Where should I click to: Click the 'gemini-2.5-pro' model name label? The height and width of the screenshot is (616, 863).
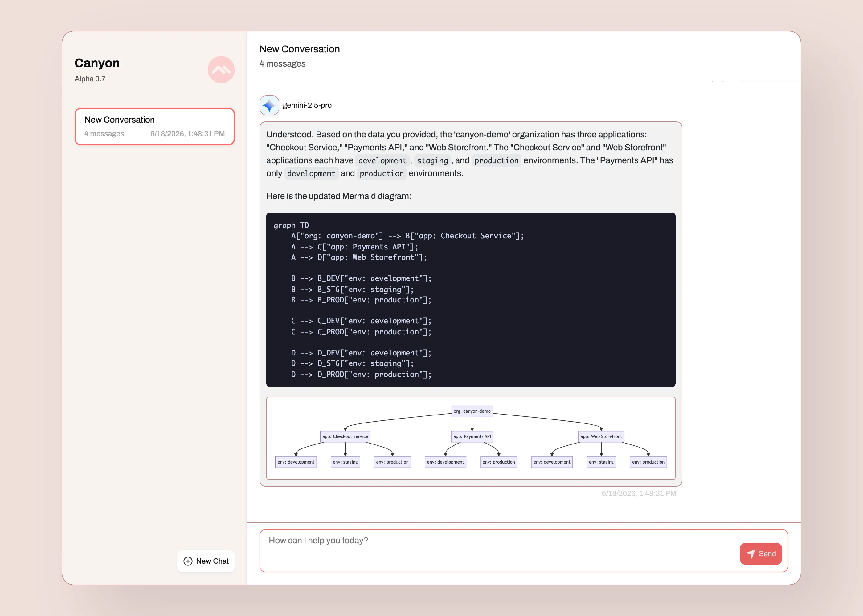(x=307, y=105)
